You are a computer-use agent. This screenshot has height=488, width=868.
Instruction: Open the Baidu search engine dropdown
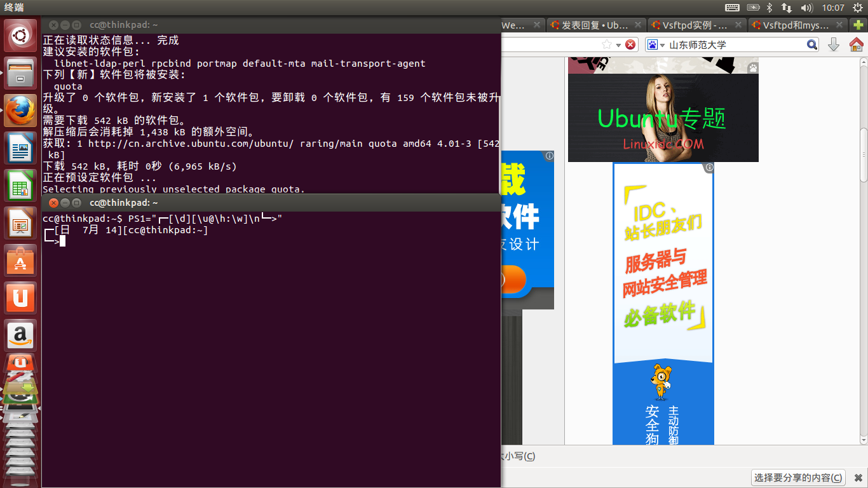(656, 44)
